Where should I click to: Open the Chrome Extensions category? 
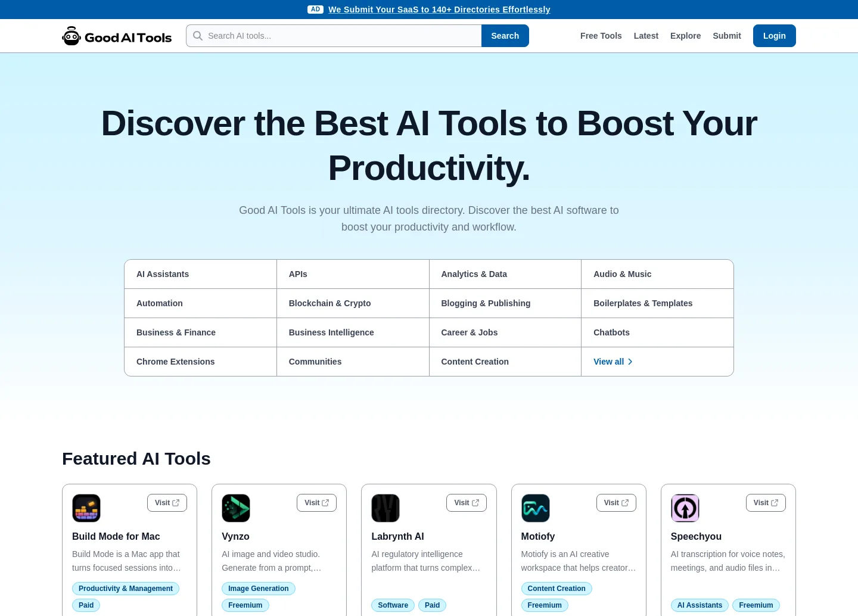pyautogui.click(x=200, y=362)
